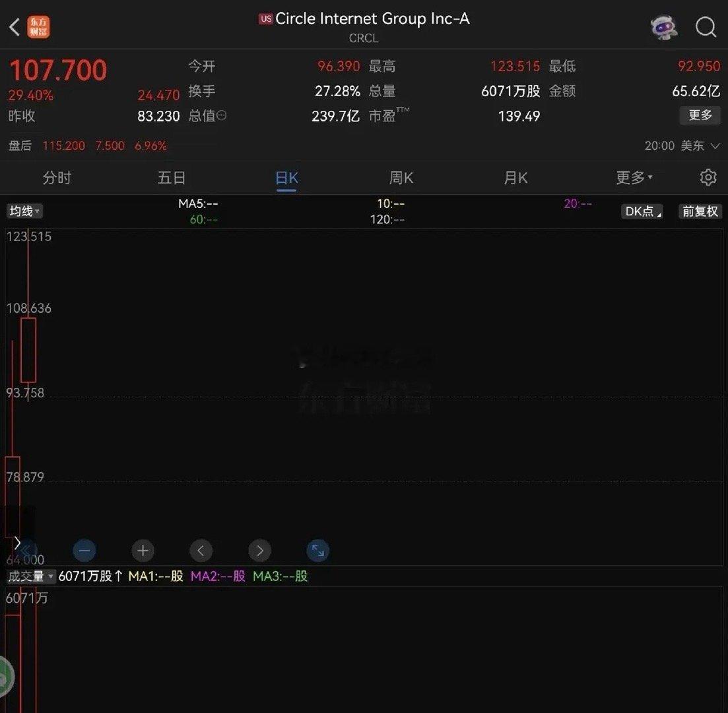Viewport: 728px width, 713px height.
Task: Switch to 五日 tab
Action: (172, 178)
